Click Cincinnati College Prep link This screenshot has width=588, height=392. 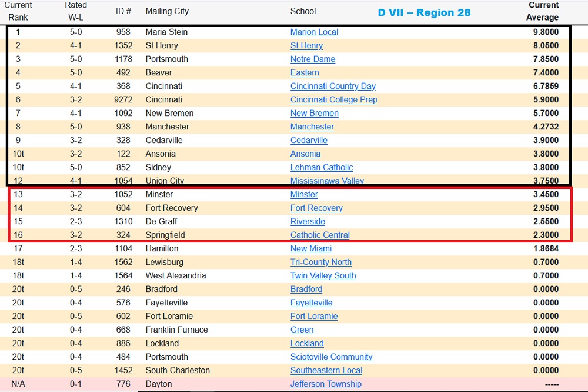click(333, 100)
